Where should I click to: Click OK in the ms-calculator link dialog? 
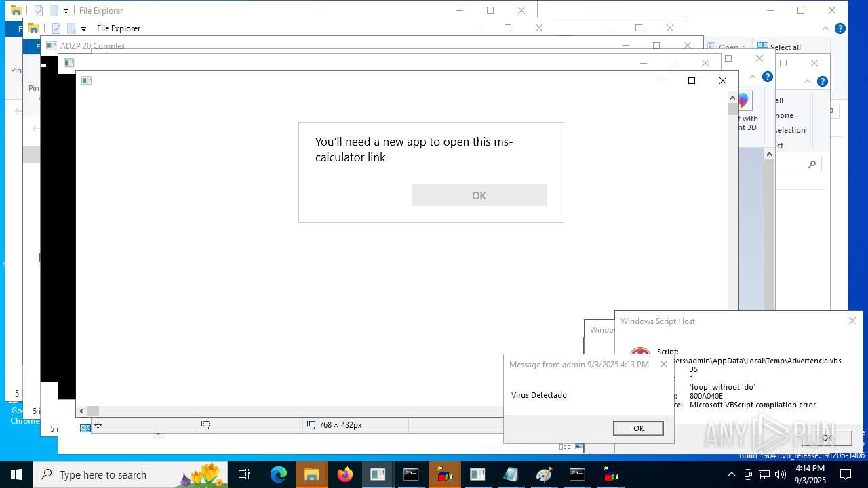[x=479, y=195]
